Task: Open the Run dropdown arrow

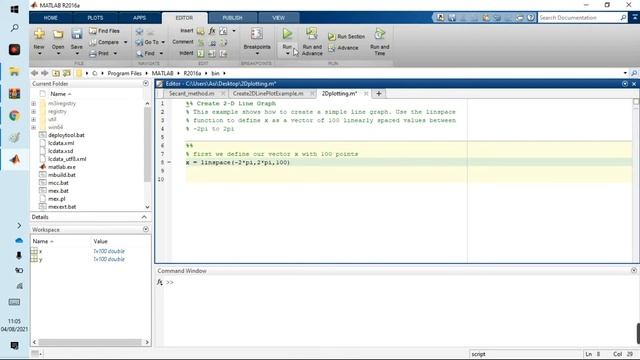Action: (x=287, y=53)
